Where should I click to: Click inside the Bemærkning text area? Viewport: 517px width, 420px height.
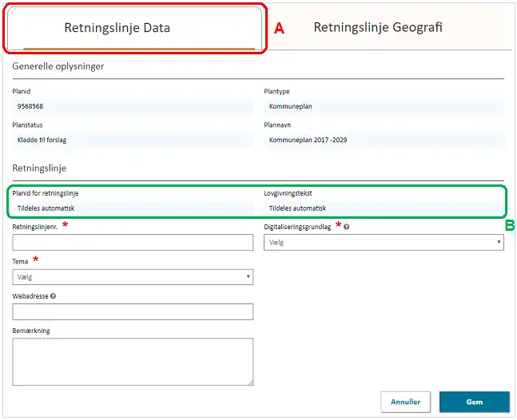(x=133, y=362)
